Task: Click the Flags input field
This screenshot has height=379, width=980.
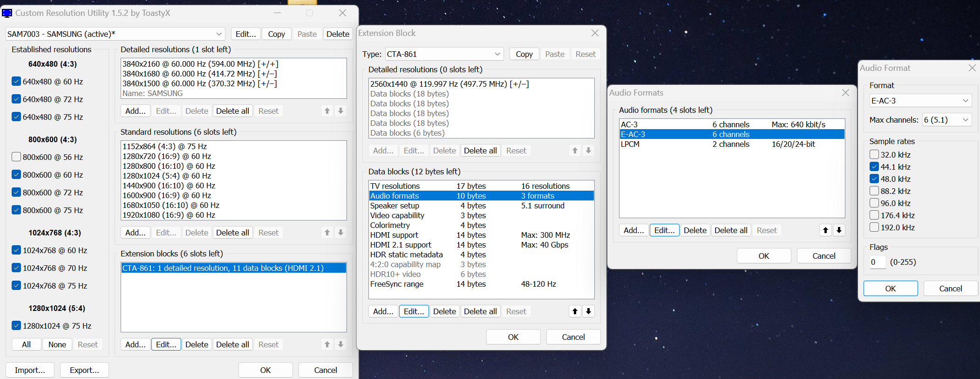Action: pos(878,262)
